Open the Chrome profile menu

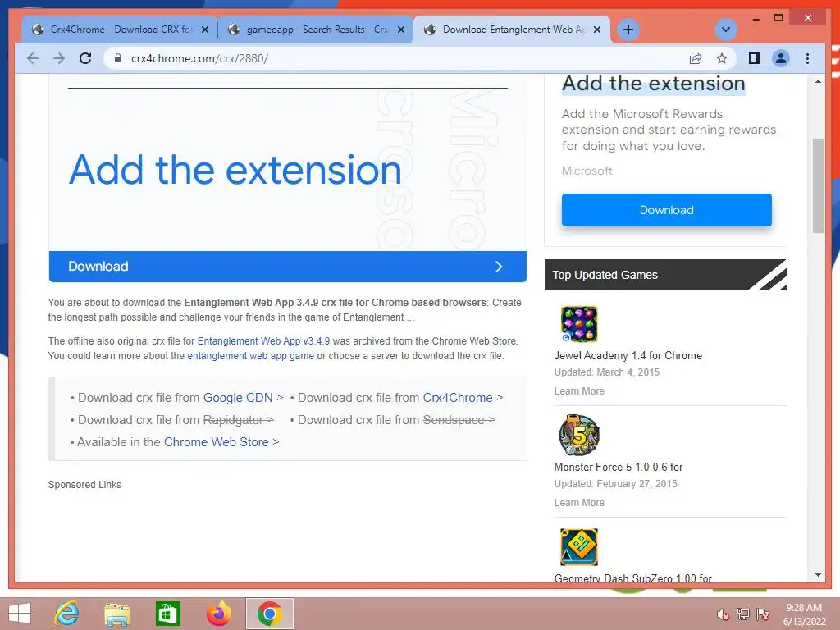click(781, 58)
